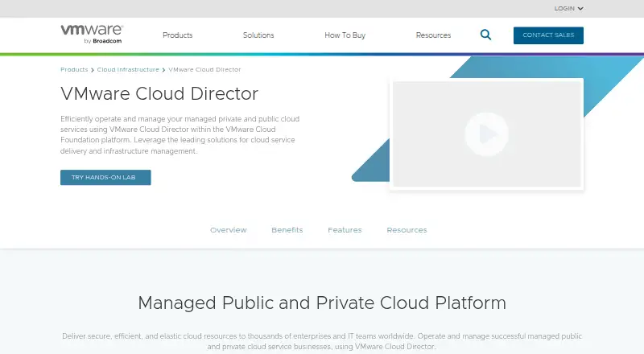Open the Solutions menu
Screen dimensions: 644x354
258,35
